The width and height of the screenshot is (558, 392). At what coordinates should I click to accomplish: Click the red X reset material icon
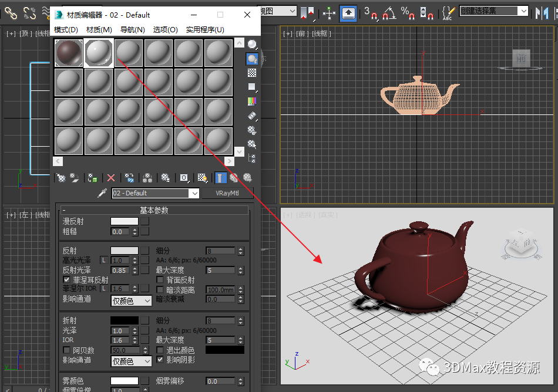[x=111, y=177]
